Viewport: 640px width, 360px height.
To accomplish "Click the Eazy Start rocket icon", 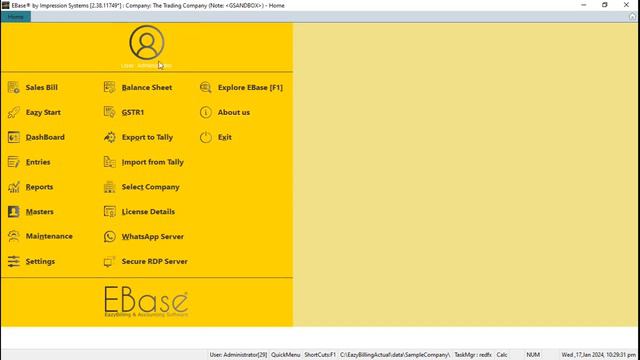I will 13,112.
